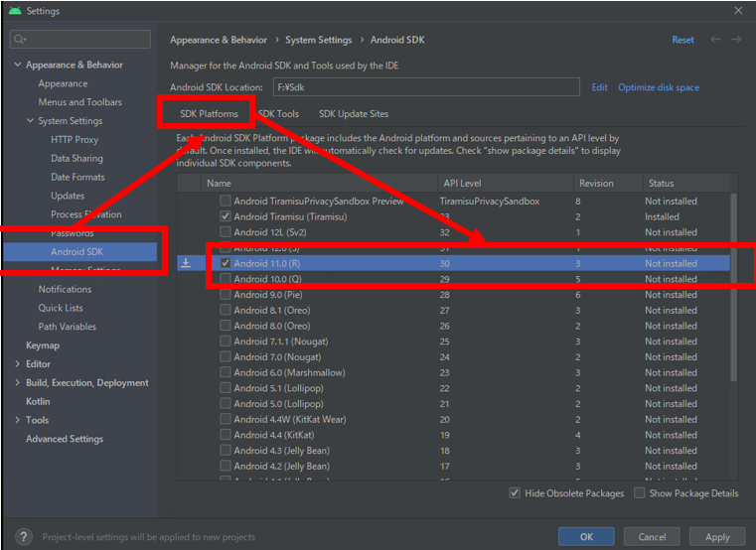Select the Android 7.0 (Nougat) row
The width and height of the screenshot is (756, 550).
click(x=453, y=356)
